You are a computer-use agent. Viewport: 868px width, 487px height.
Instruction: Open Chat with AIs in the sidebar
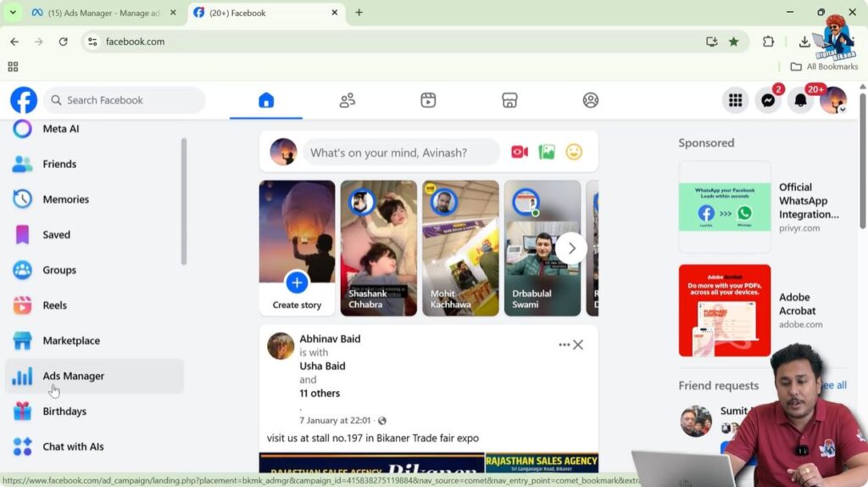(x=94, y=446)
